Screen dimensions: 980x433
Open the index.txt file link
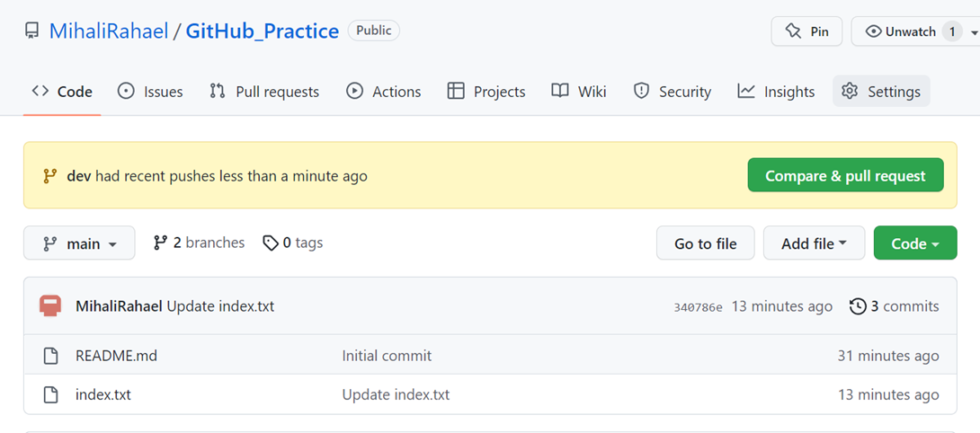click(x=103, y=394)
